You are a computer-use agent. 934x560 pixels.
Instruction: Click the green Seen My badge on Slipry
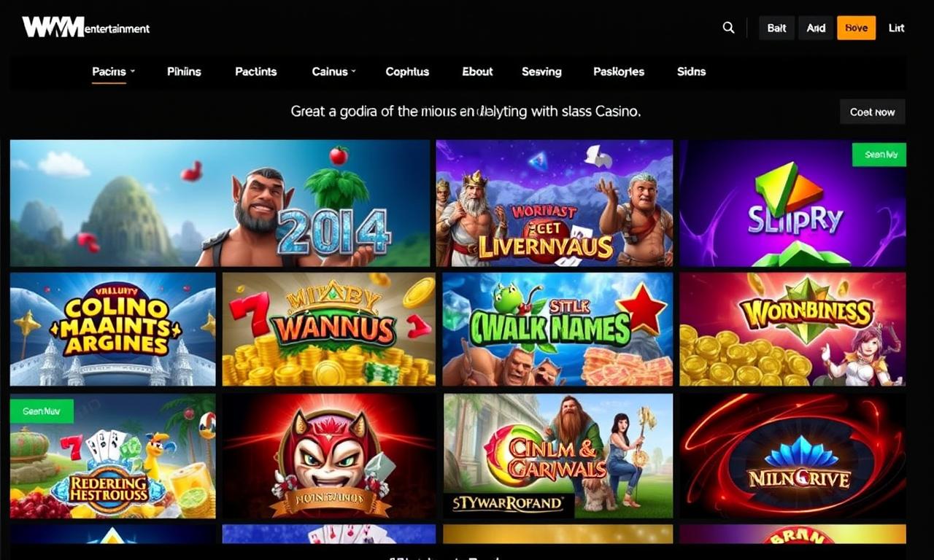pyautogui.click(x=879, y=155)
